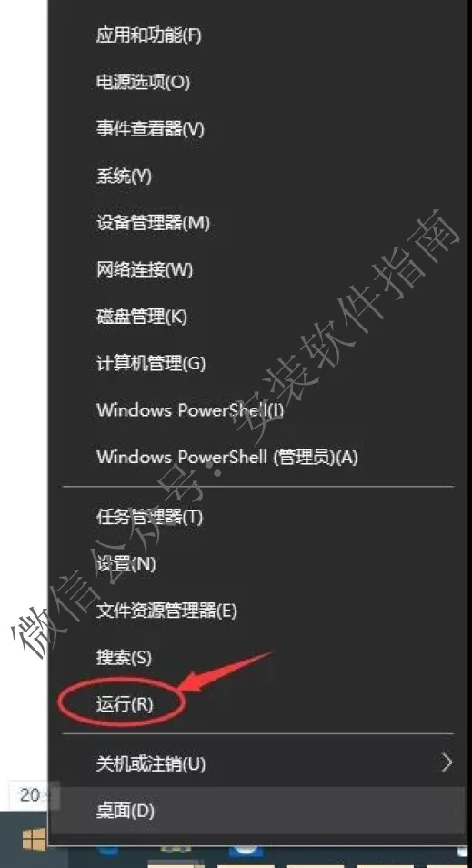Start Windows PowerShell(I)

[x=190, y=410]
